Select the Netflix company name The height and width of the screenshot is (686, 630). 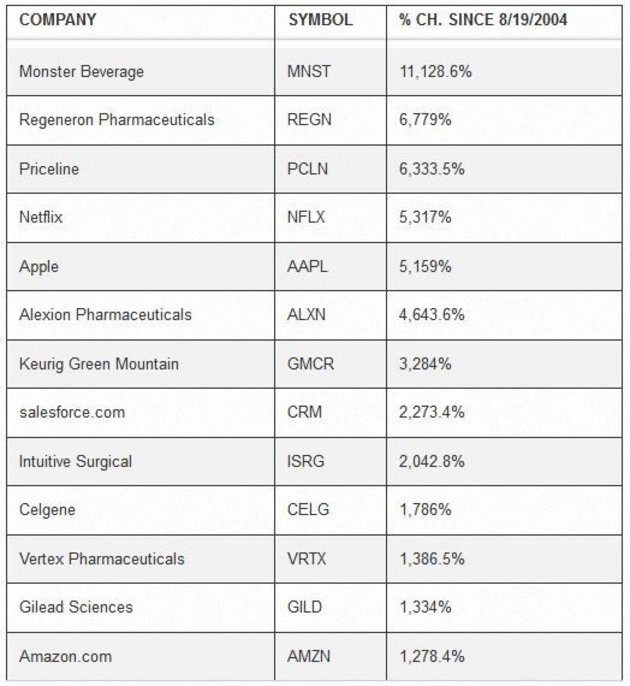[x=39, y=217]
